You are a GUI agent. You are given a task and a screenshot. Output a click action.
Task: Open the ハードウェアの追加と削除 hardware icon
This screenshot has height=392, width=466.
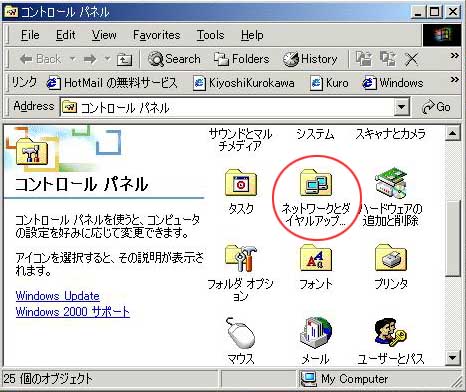[391, 182]
